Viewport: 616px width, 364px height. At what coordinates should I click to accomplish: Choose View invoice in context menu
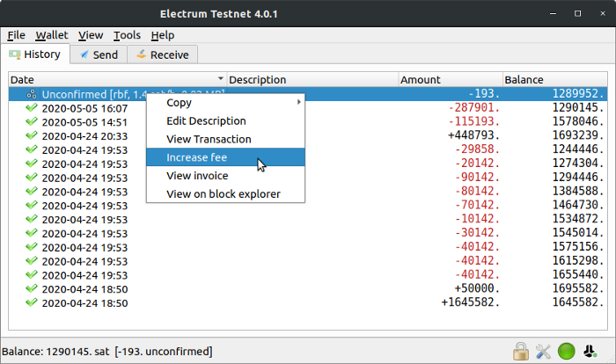coord(225,176)
